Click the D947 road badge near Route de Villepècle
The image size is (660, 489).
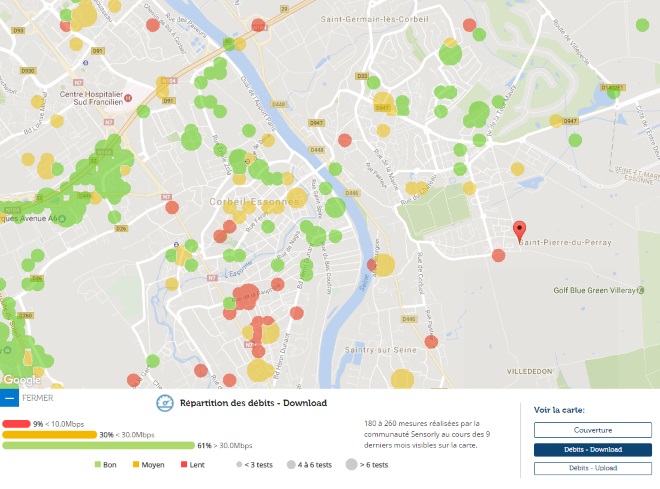coord(570,121)
